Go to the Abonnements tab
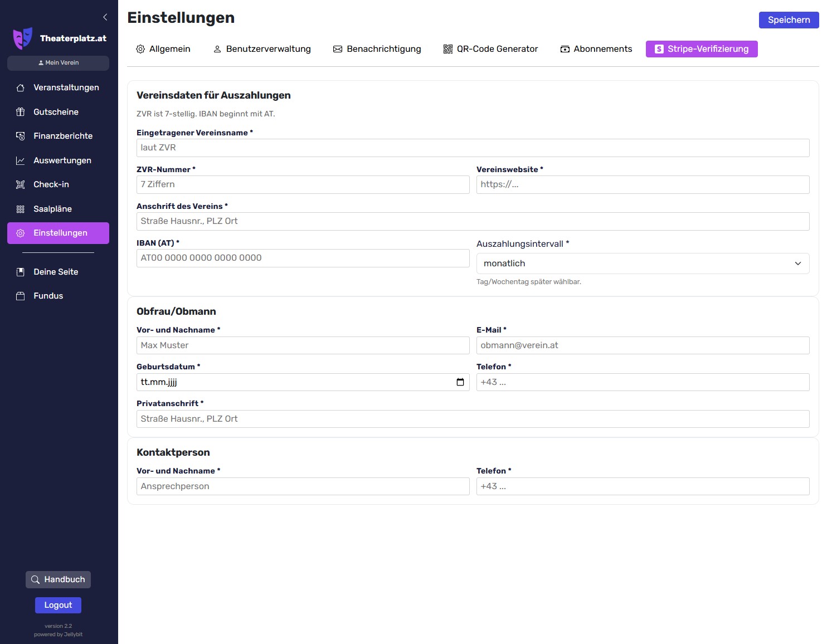This screenshot has width=827, height=644. point(596,49)
